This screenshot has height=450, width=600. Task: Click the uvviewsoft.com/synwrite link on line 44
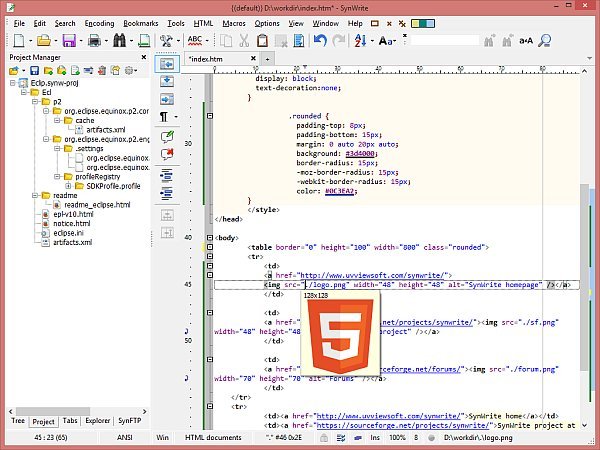(x=373, y=275)
